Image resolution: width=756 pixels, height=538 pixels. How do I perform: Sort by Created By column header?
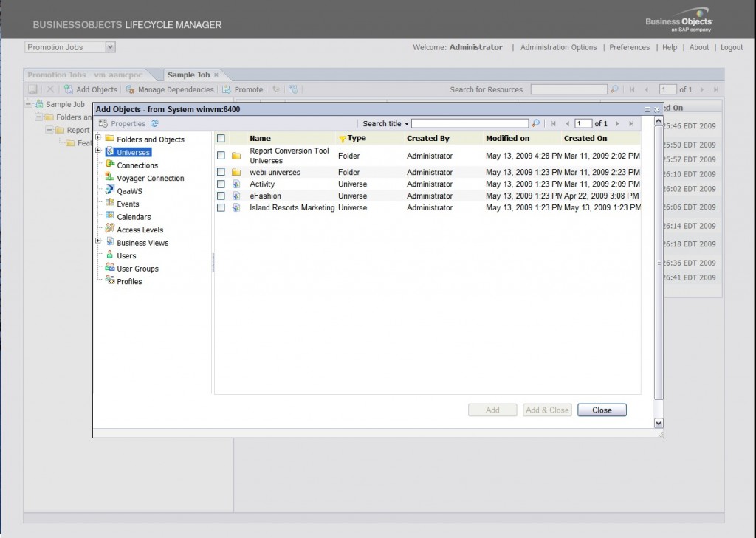click(427, 138)
